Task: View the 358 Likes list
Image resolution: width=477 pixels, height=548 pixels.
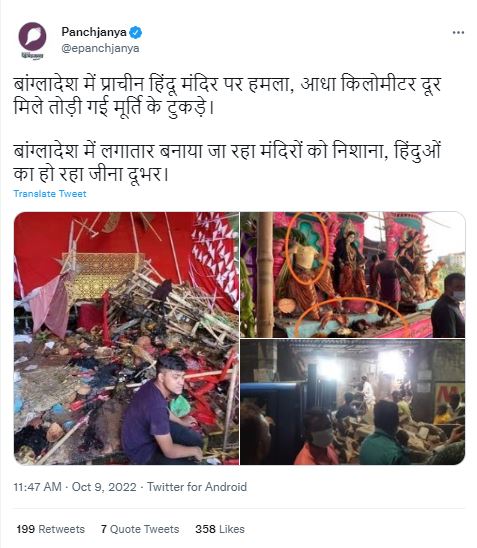Action: tap(220, 529)
